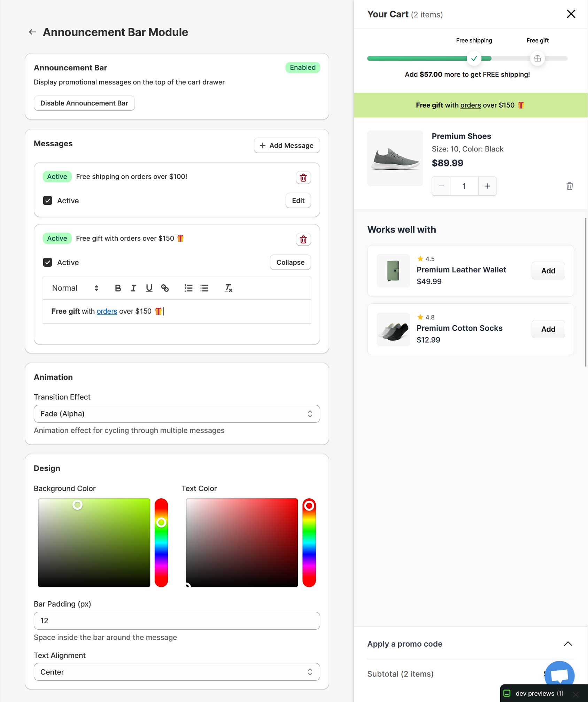Remove Premium Shoes from cart via trash icon
588x702 pixels.
(570, 186)
